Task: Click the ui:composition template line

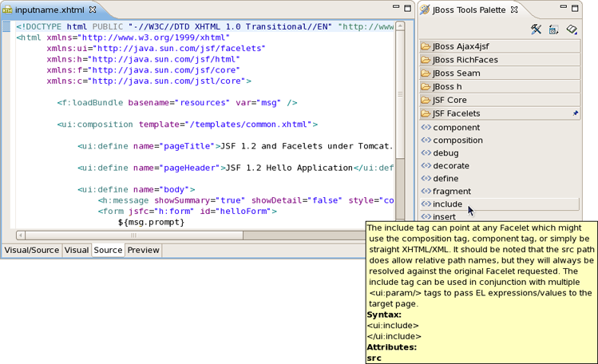Action: 188,125
